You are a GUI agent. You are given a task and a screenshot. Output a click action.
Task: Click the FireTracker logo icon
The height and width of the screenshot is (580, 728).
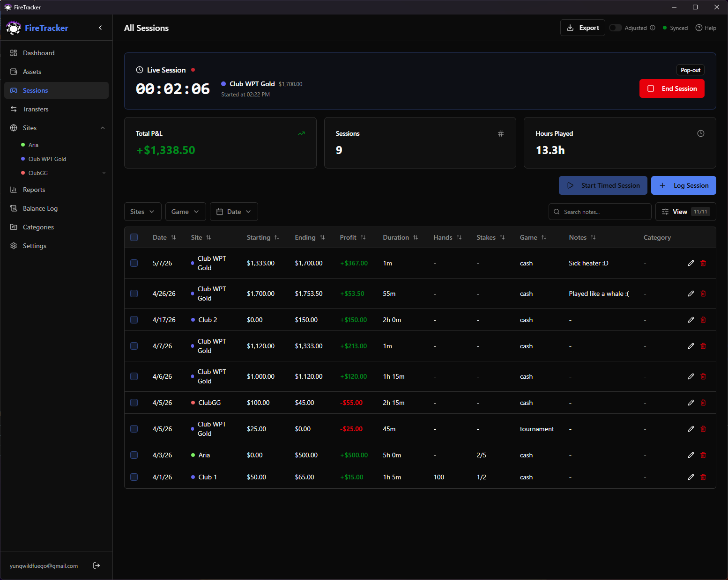(14, 28)
